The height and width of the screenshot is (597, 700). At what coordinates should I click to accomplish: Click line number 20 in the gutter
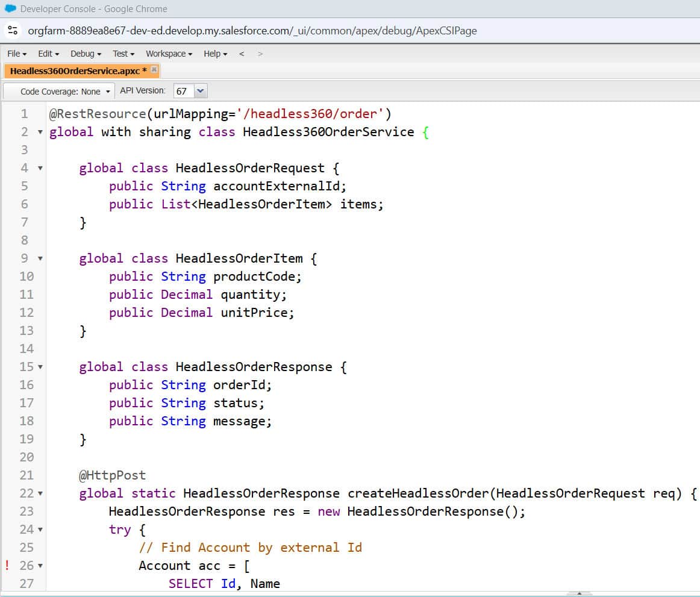click(27, 457)
